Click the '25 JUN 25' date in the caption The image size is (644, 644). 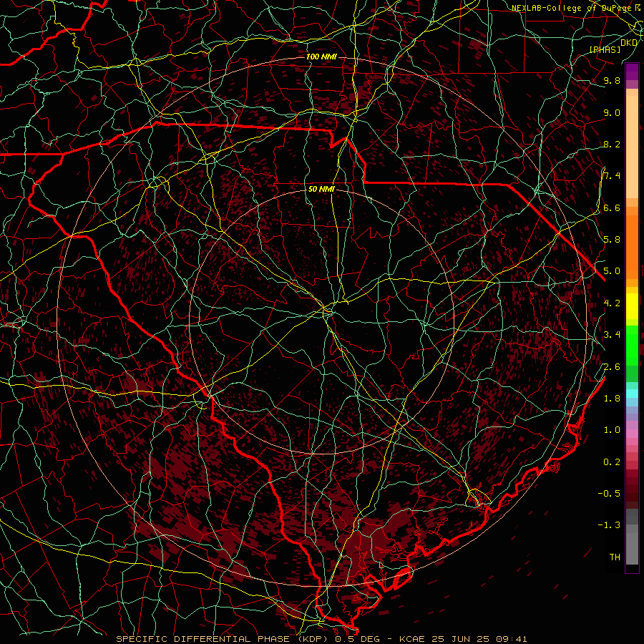click(459, 639)
